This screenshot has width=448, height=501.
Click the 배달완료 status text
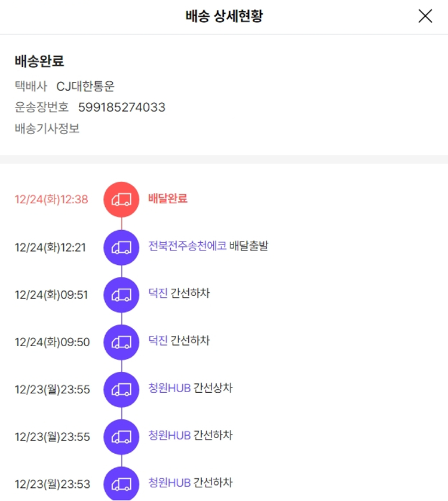(x=168, y=198)
